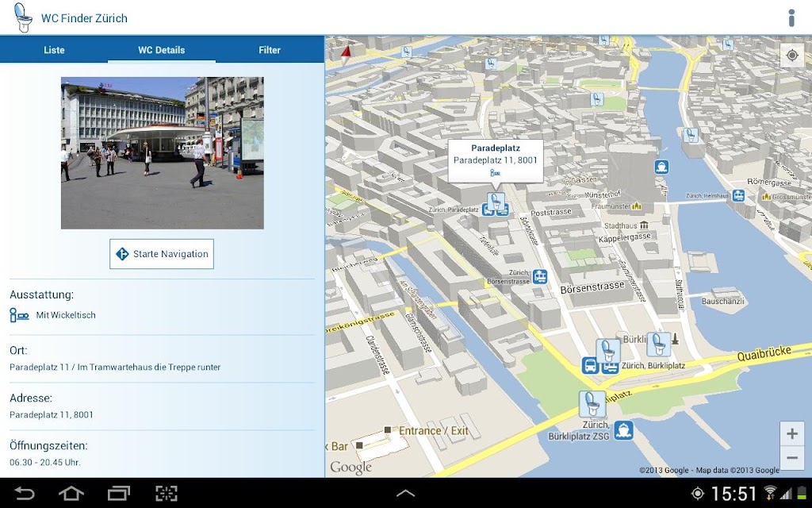This screenshot has width=812, height=508.
Task: Take screenshot with capture icon in nav bar
Action: click(x=167, y=493)
